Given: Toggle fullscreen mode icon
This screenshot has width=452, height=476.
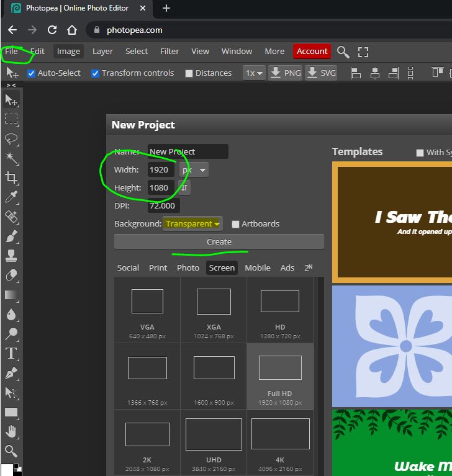Looking at the screenshot, I should coord(363,52).
